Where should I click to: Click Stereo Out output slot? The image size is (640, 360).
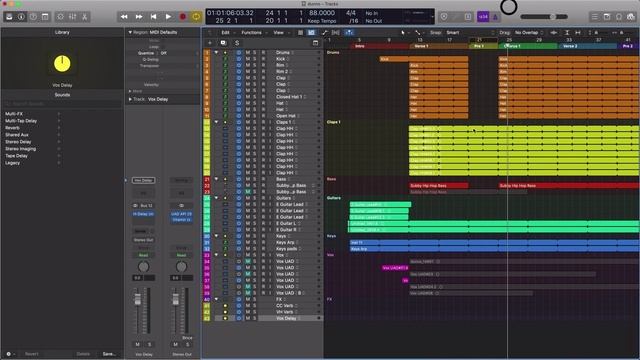[143, 240]
